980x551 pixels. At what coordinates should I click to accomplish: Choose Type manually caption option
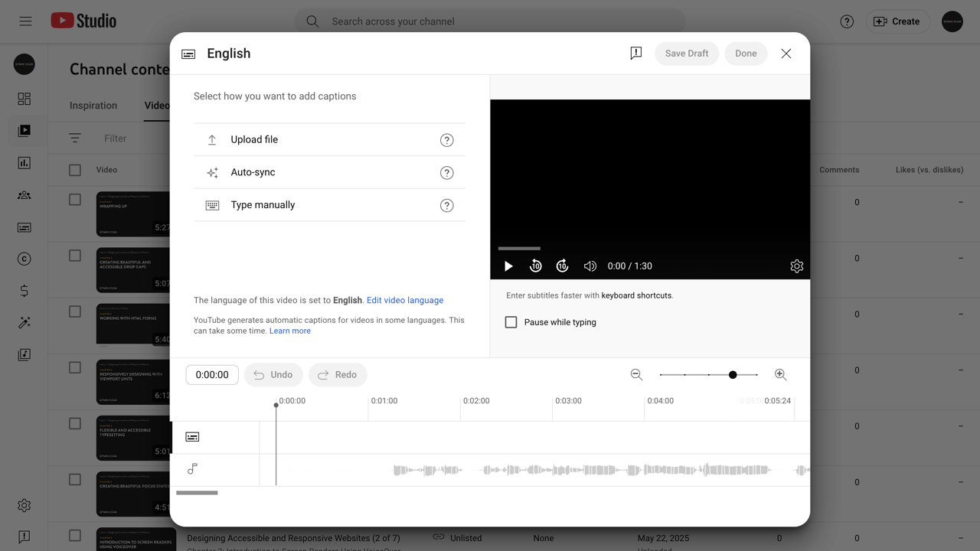(329, 205)
